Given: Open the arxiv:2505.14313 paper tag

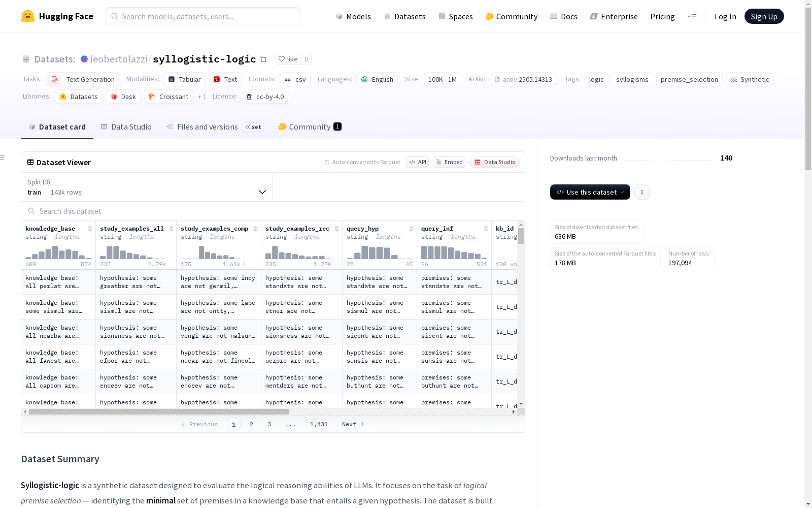Looking at the screenshot, I should point(523,79).
